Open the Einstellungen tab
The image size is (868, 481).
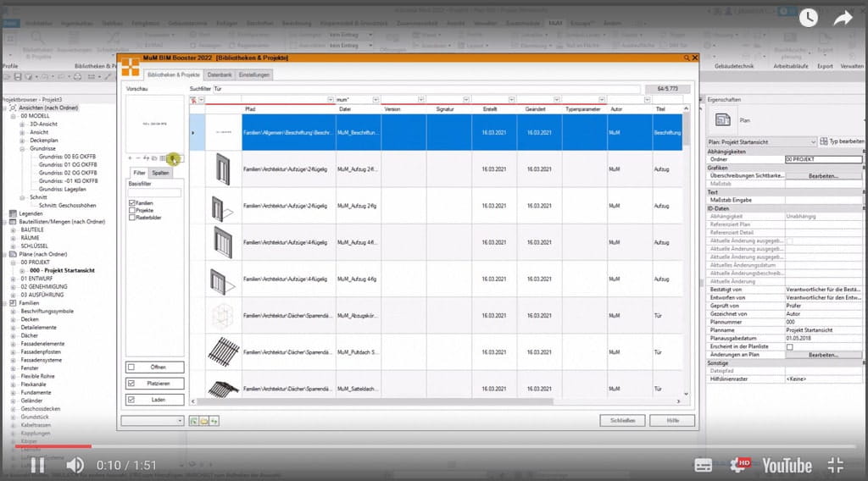(254, 75)
